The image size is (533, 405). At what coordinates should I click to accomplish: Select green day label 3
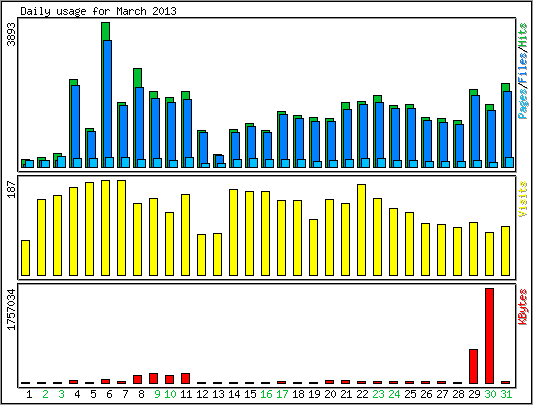tap(61, 394)
